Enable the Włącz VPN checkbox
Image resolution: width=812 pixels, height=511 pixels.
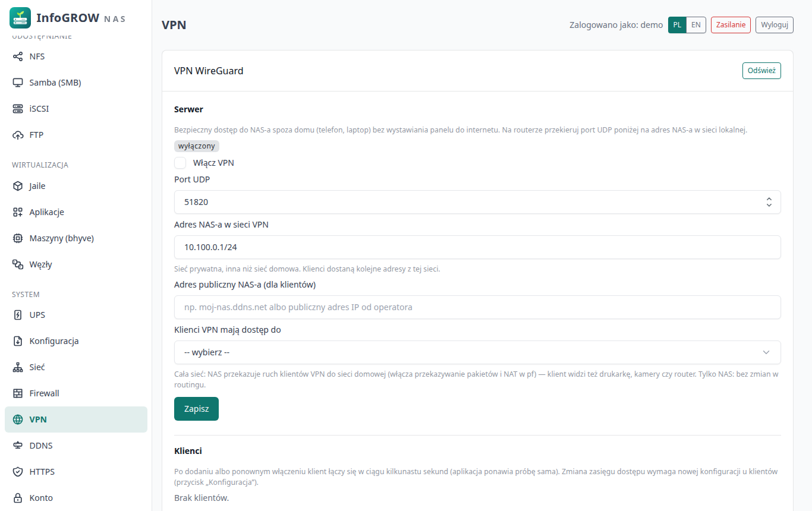[x=180, y=163]
